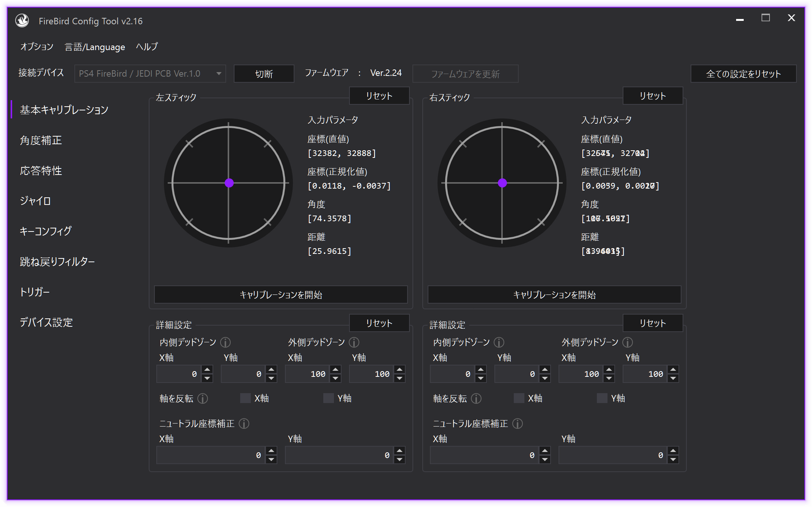The width and height of the screenshot is (812, 507).
Task: Click 全ての設定をリセット button
Action: point(743,74)
